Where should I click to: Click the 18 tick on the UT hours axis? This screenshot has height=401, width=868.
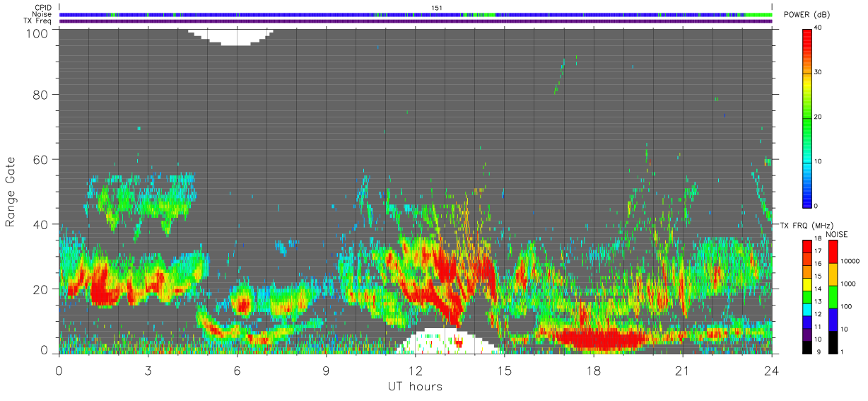pyautogui.click(x=593, y=371)
